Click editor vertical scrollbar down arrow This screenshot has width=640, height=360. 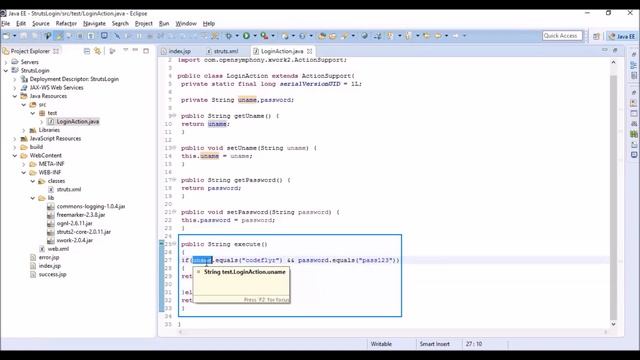point(613,324)
